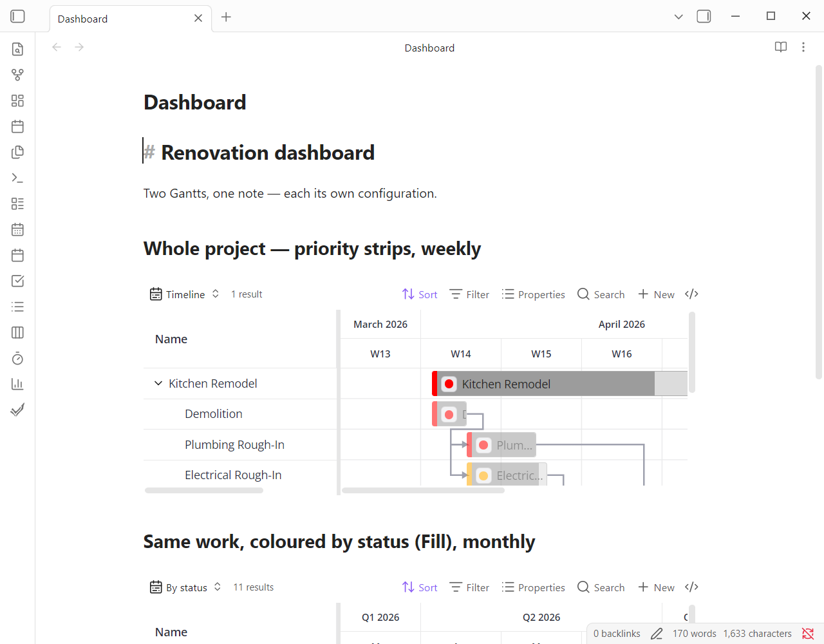Show embed code for By status view
This screenshot has height=644, width=824.
pos(692,587)
